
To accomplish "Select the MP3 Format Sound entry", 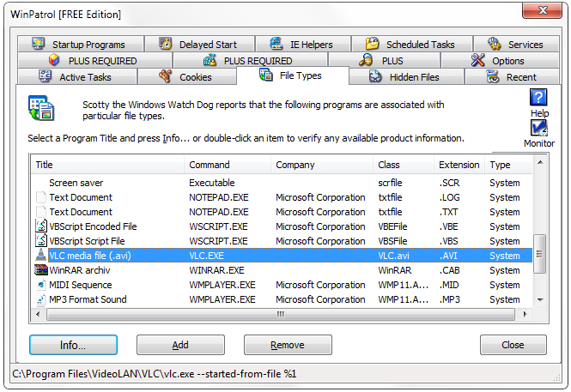I will click(282, 299).
